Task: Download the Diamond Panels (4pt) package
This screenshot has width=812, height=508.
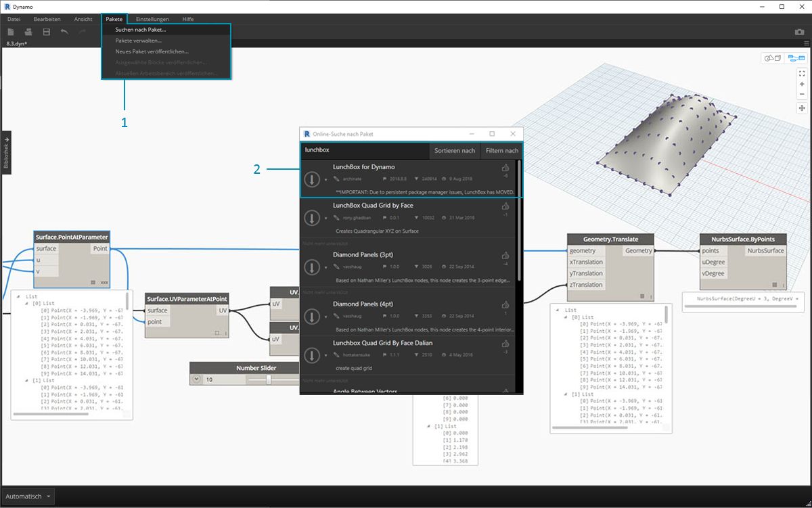Action: click(311, 317)
